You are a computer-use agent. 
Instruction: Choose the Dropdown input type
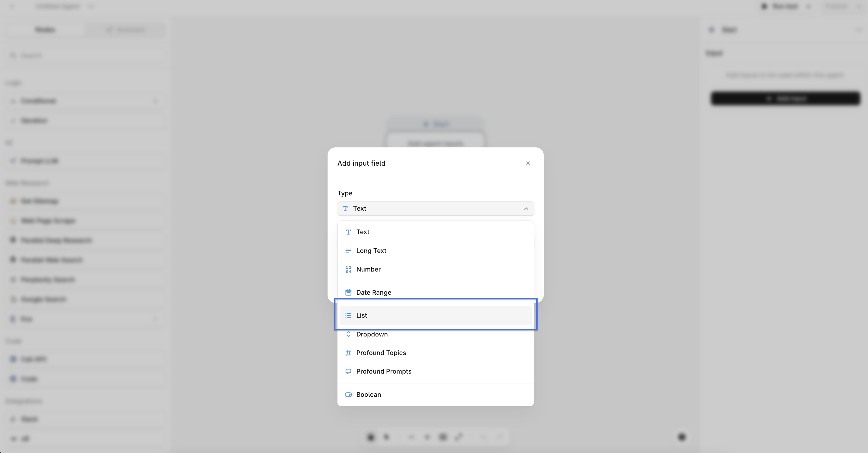(372, 334)
